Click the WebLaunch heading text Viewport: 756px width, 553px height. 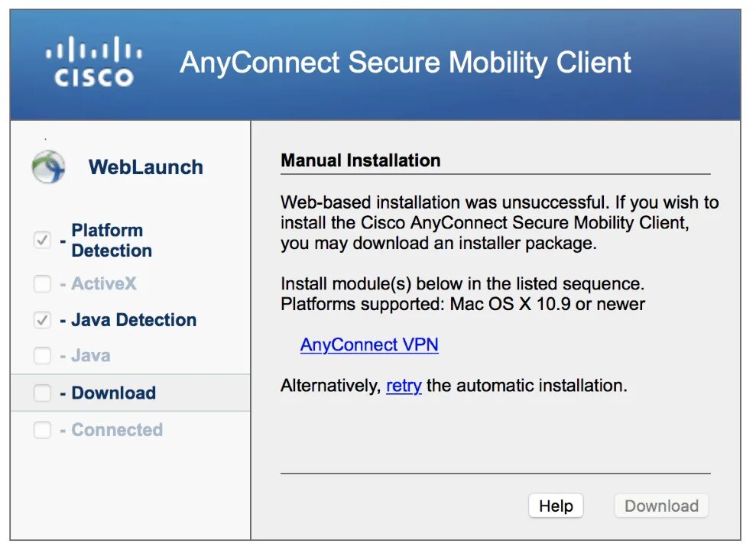tap(145, 167)
